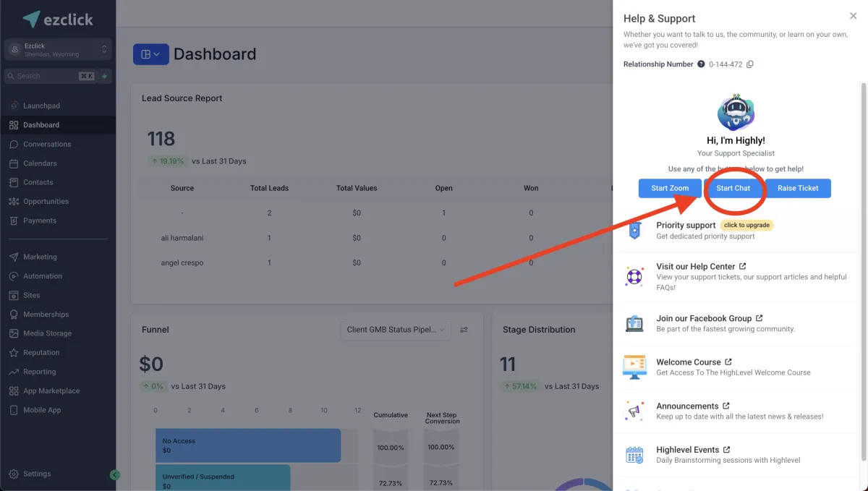Click the lead total '118'
This screenshot has height=491, width=868.
click(161, 139)
